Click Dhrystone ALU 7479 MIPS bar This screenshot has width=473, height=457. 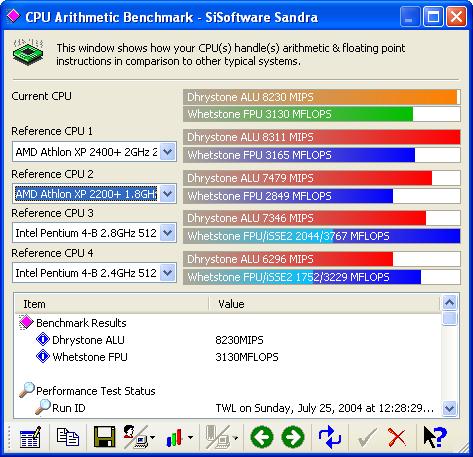(x=322, y=178)
